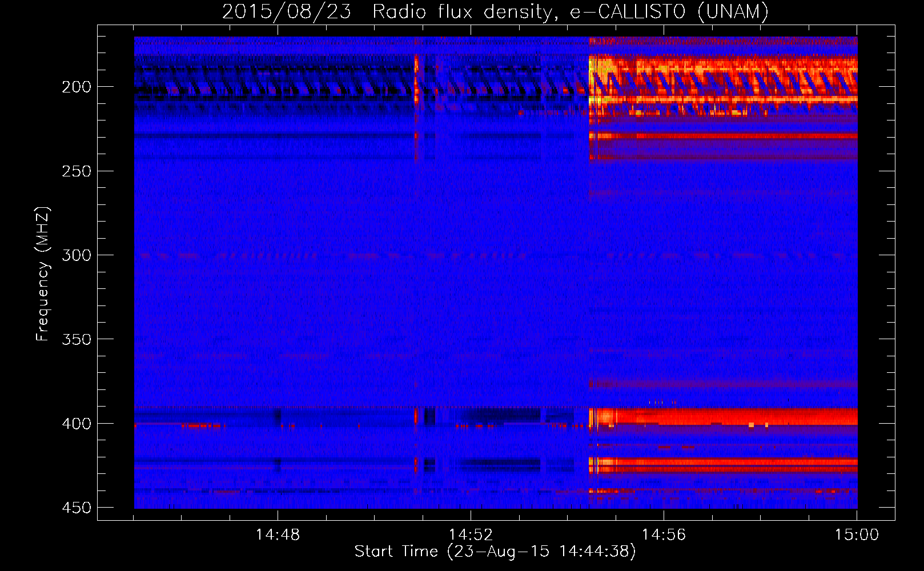924x571 pixels.
Task: Click the 14:52 time tick label
Action: (471, 535)
